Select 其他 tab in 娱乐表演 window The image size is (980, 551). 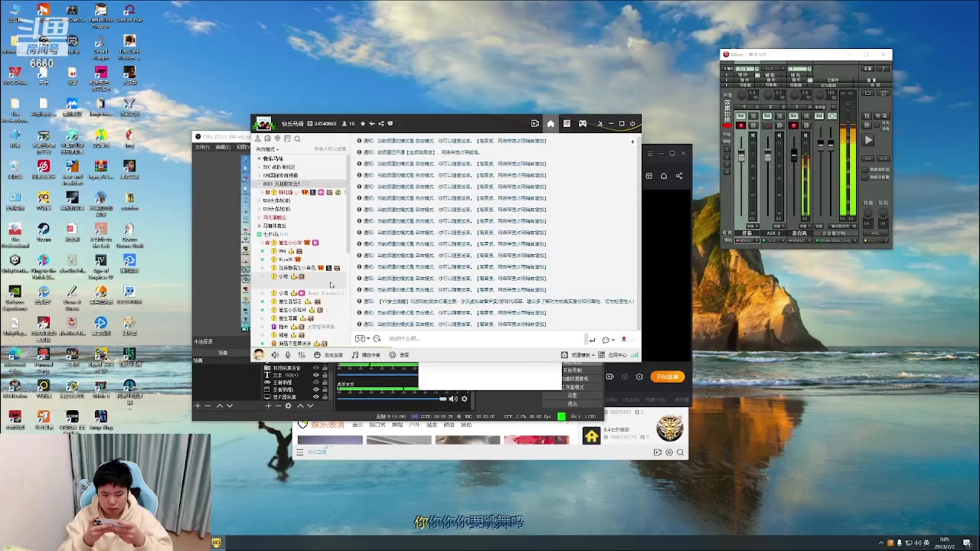[x=465, y=425]
